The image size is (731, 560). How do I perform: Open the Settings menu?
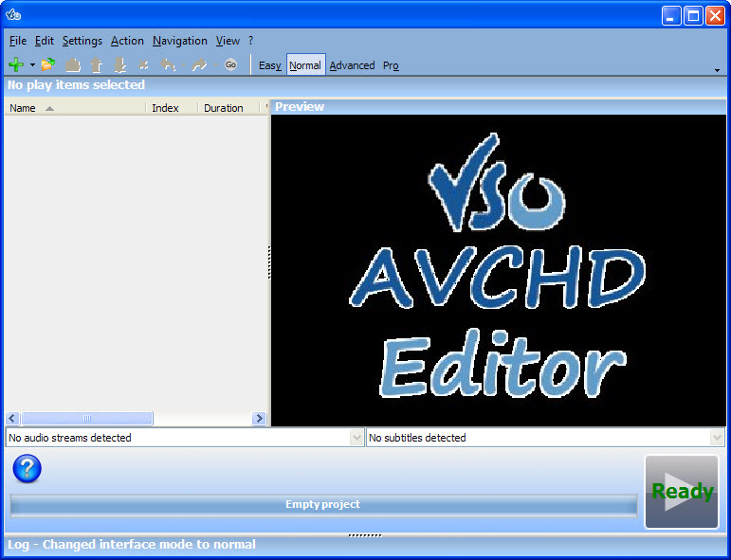[x=82, y=41]
